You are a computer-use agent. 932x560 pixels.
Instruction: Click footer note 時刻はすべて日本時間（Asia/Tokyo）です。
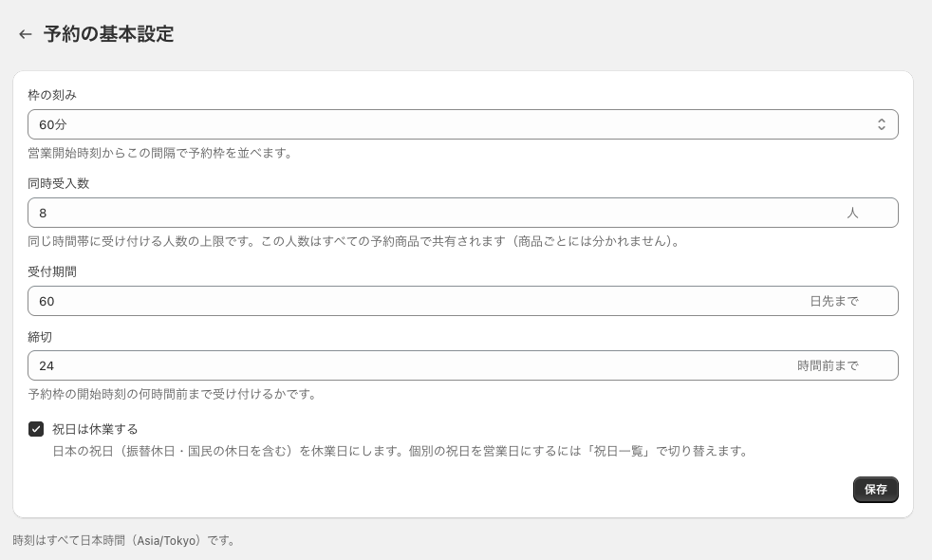[x=125, y=540]
